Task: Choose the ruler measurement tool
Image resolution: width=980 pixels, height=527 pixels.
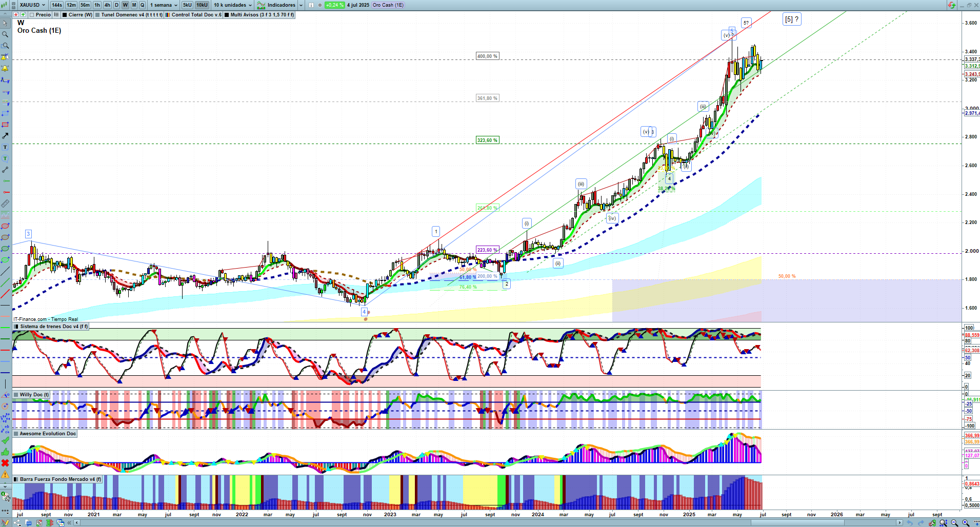Action: [x=5, y=204]
